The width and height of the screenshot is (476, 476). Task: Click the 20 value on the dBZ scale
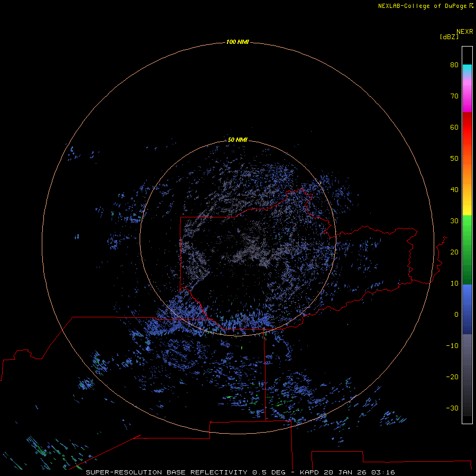point(454,252)
